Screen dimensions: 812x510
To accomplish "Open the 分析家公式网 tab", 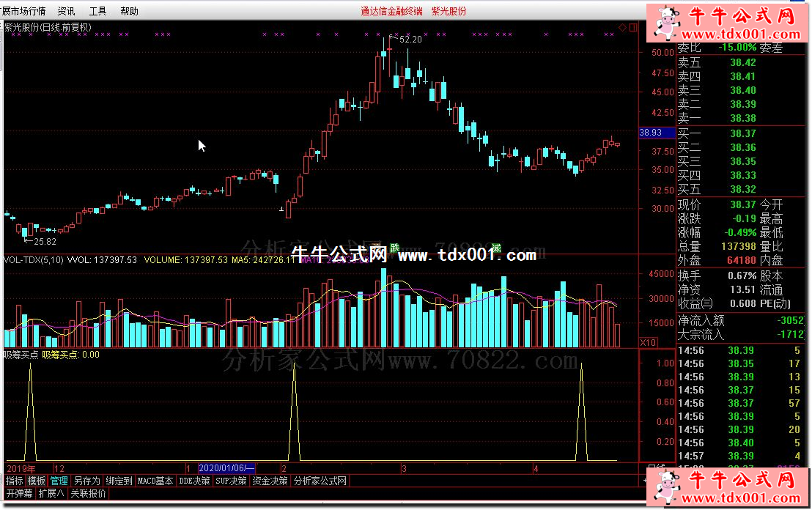I will coord(320,481).
